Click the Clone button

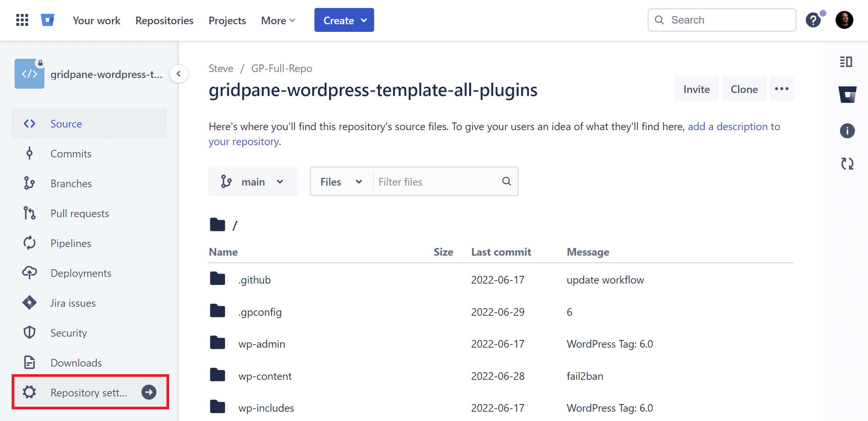(744, 89)
